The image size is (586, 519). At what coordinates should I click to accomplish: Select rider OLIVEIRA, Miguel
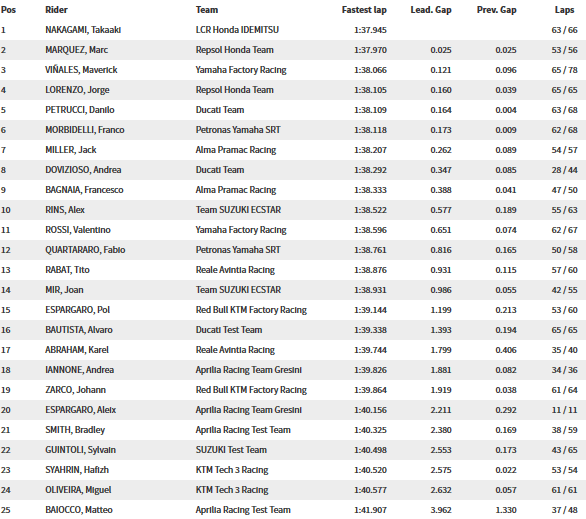(78, 490)
